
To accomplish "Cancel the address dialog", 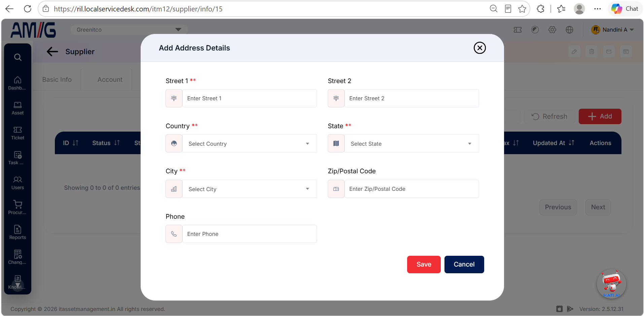I will click(x=464, y=265).
